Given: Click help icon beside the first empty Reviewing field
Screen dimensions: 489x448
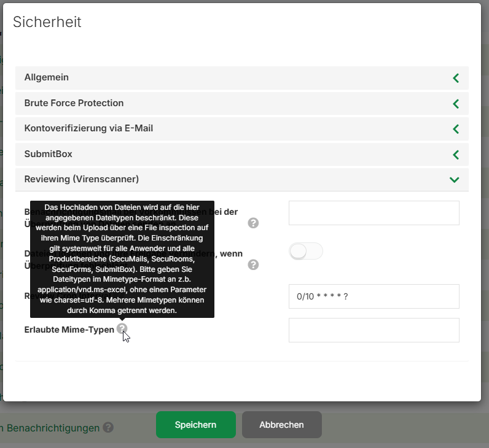Looking at the screenshot, I should point(253,223).
